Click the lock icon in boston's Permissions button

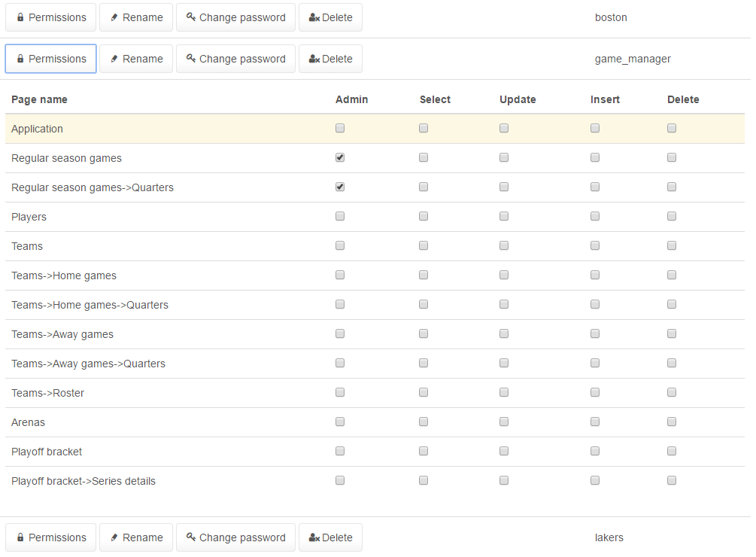pos(20,17)
